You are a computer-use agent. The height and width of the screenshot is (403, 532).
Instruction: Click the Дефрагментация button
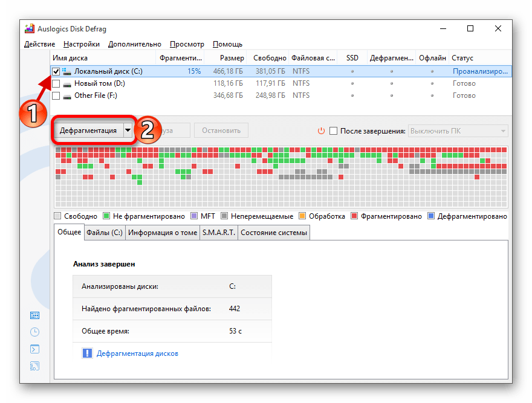[88, 131]
